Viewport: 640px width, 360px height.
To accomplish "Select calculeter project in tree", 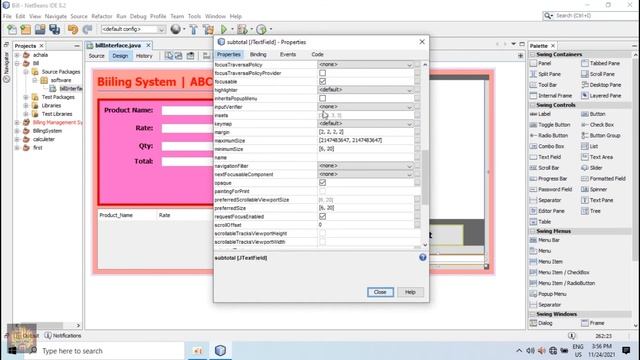I will click(44, 139).
